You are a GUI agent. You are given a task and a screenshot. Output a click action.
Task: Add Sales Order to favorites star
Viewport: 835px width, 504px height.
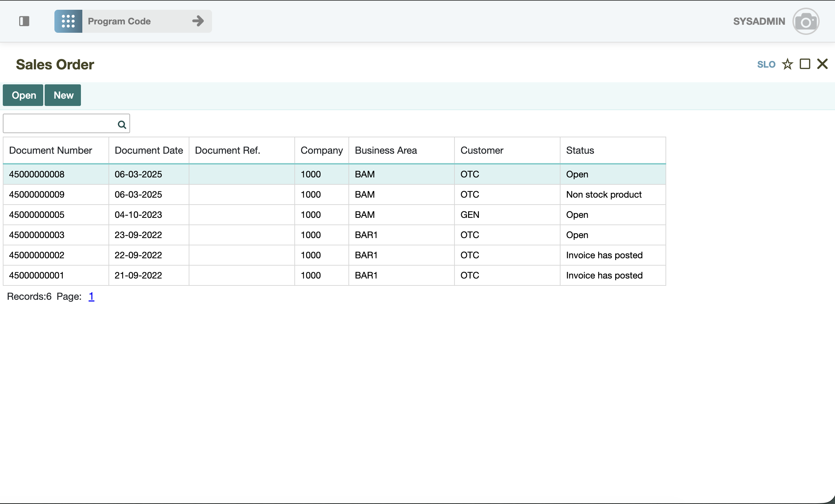787,64
